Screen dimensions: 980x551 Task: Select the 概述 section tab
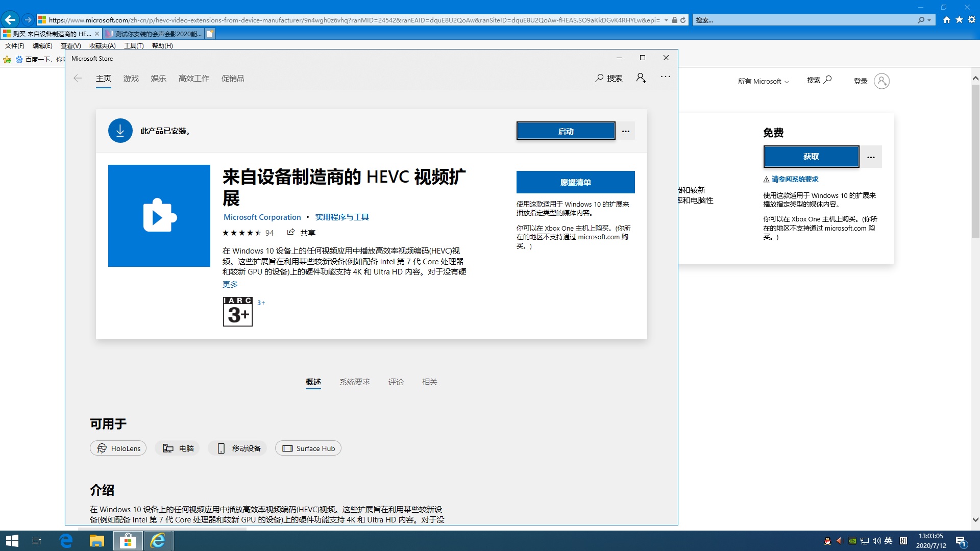click(x=313, y=382)
